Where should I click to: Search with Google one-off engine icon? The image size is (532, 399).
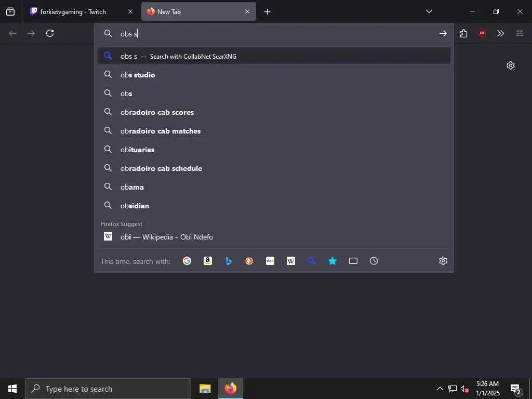coord(187,261)
